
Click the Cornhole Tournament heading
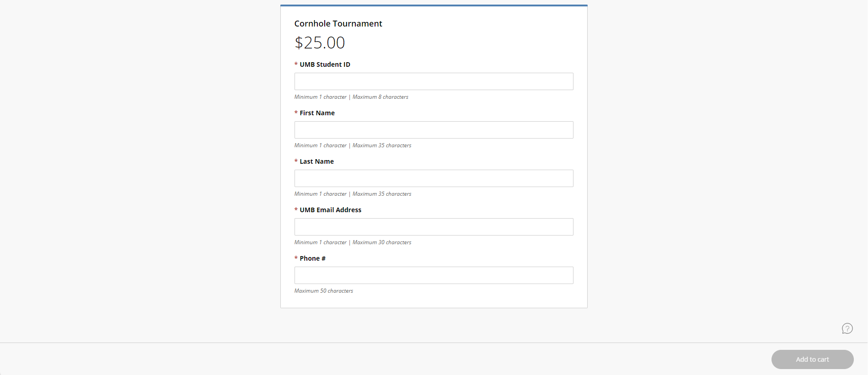tap(338, 24)
